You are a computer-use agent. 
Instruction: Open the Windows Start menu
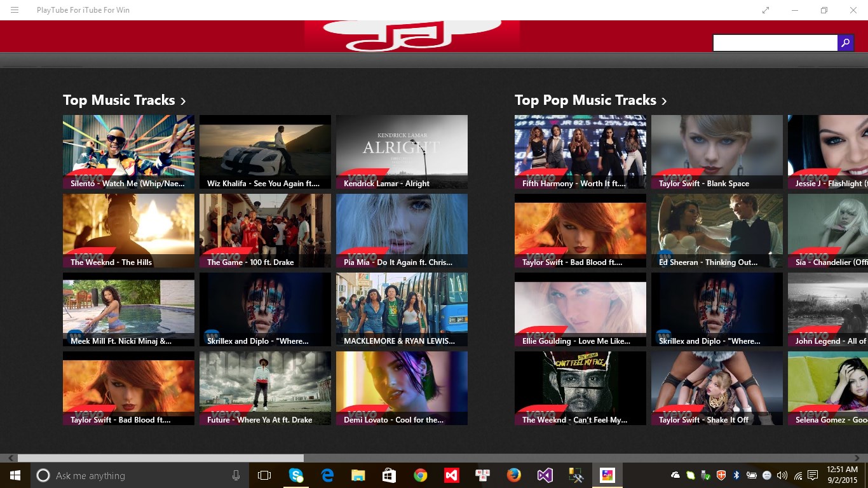[x=15, y=475]
